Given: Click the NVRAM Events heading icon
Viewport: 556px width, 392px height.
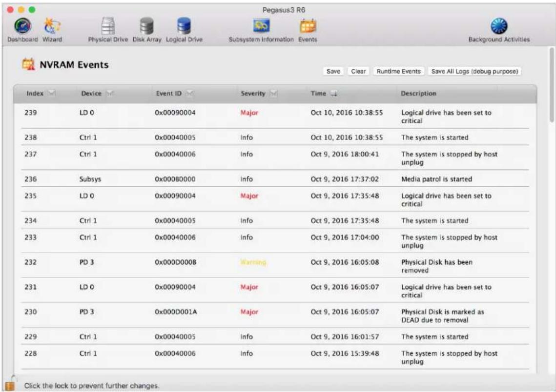Looking at the screenshot, I should pos(28,64).
